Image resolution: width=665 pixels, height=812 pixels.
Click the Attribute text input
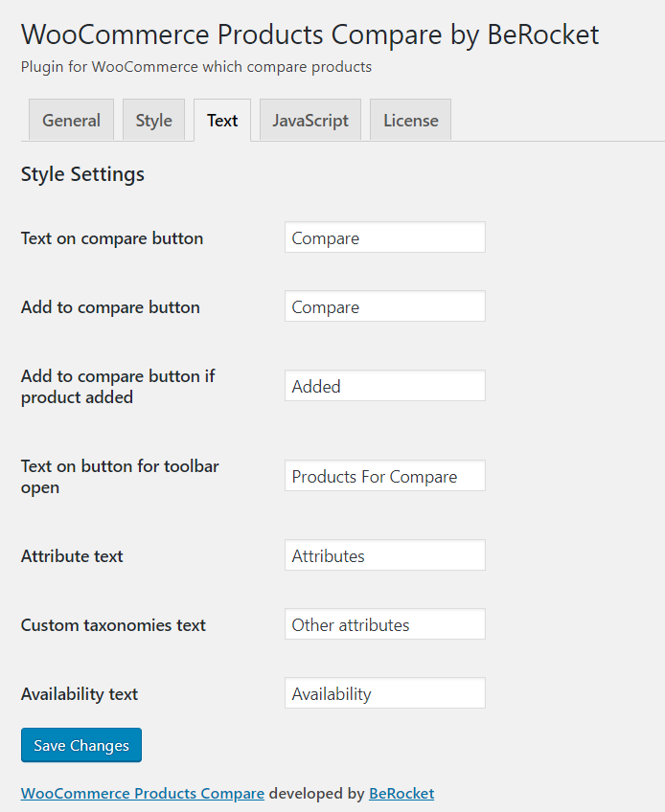tap(385, 554)
